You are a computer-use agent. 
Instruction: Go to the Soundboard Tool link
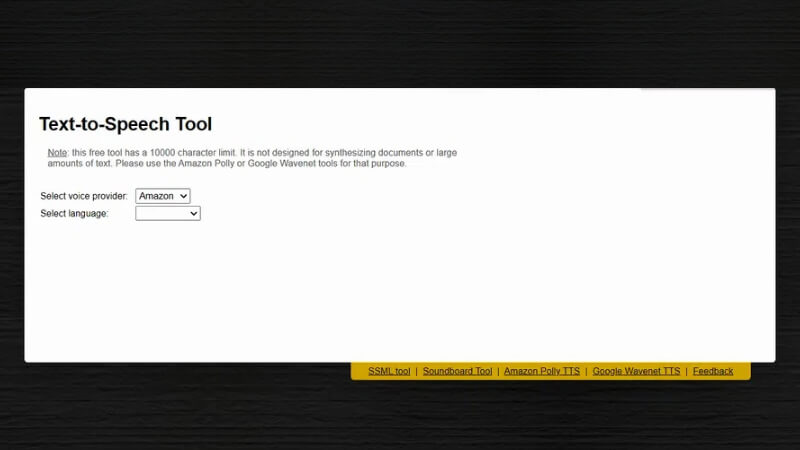458,371
